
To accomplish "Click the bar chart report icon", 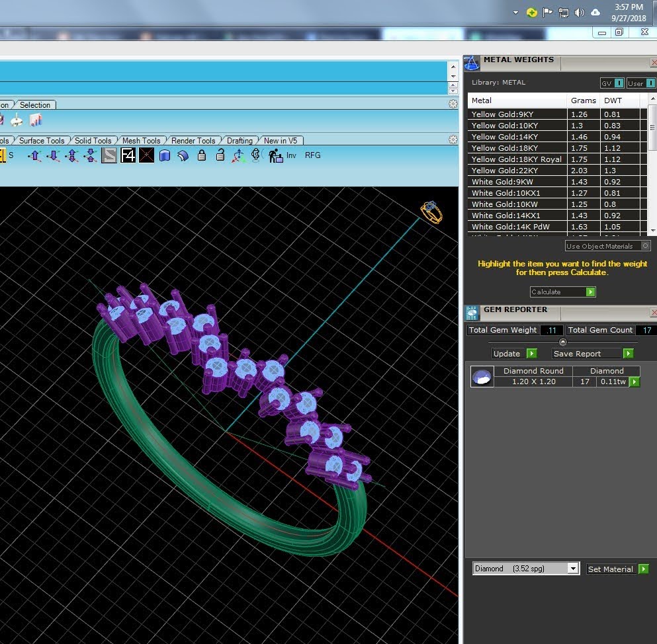I will (36, 120).
